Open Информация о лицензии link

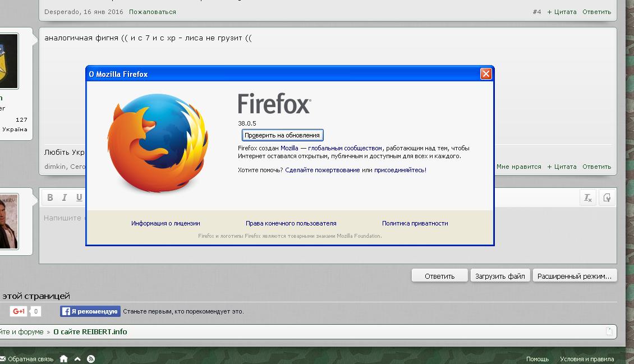point(166,223)
